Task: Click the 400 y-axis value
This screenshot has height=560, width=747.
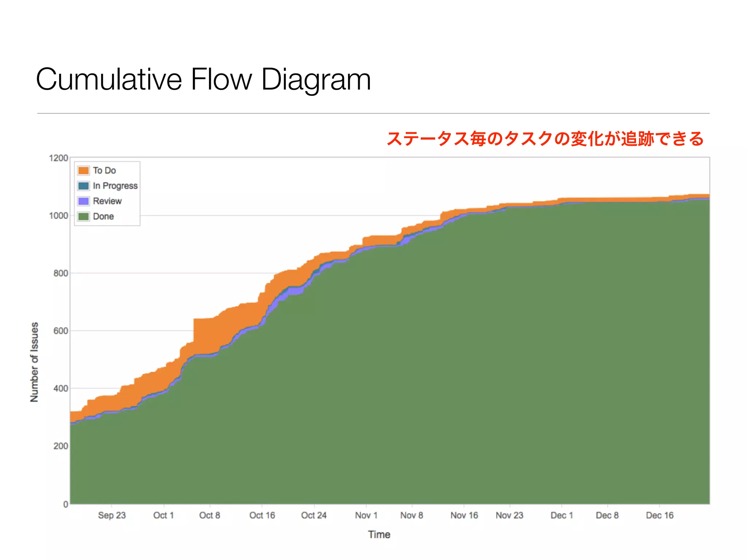Action: tap(61, 389)
